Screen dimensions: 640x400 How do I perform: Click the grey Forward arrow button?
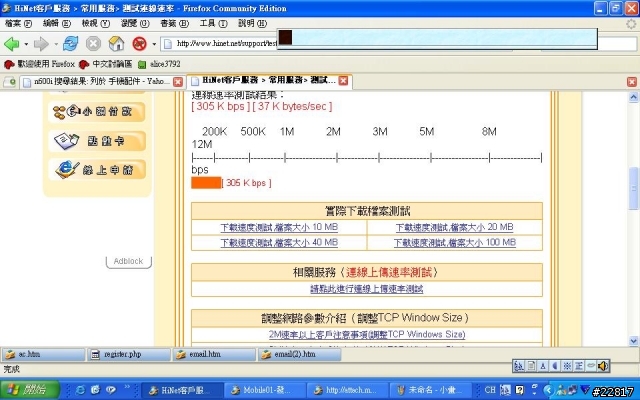tap(41, 44)
